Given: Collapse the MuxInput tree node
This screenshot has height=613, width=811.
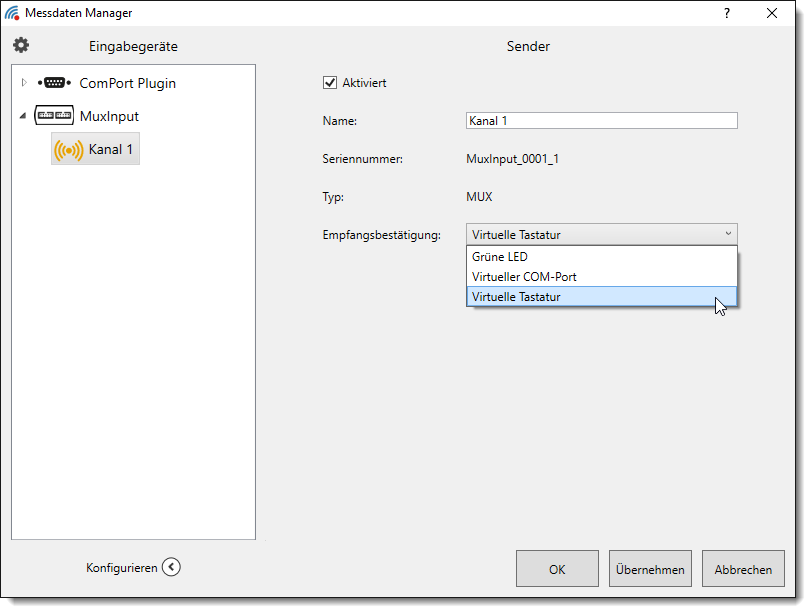Looking at the screenshot, I should [23, 116].
